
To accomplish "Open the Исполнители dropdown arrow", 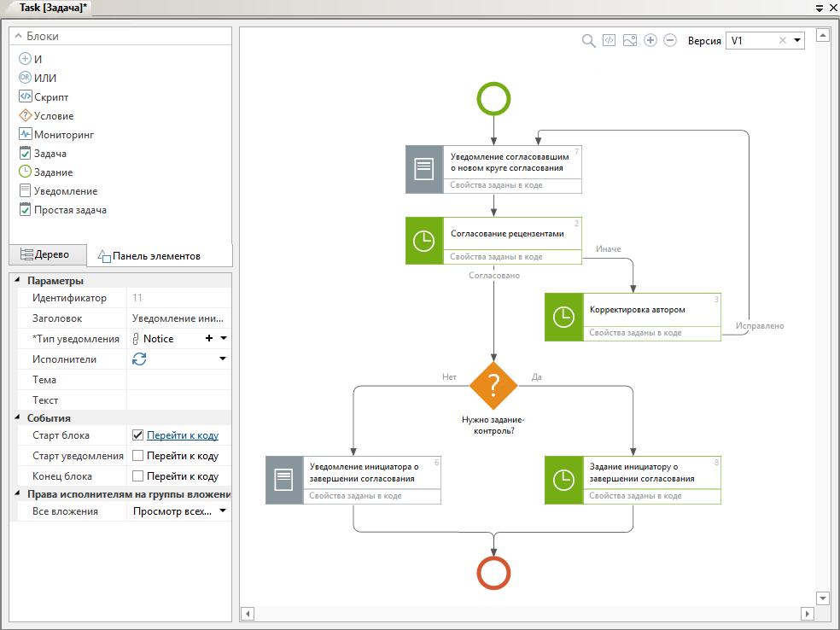I will (x=223, y=359).
